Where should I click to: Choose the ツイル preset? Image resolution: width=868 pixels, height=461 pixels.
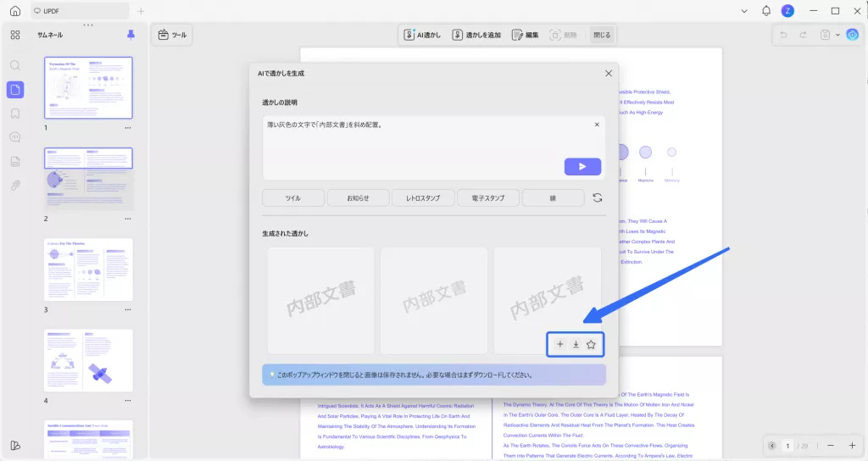(x=292, y=198)
